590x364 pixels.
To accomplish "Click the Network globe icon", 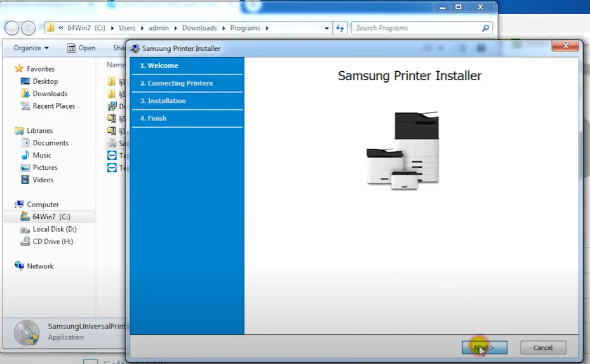I will (x=19, y=266).
